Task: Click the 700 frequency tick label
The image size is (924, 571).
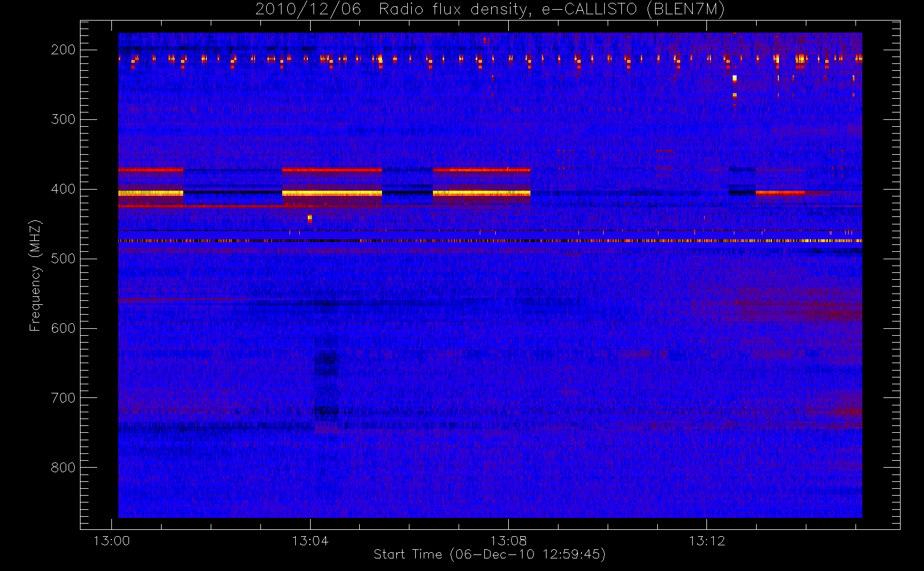Action: pyautogui.click(x=63, y=398)
